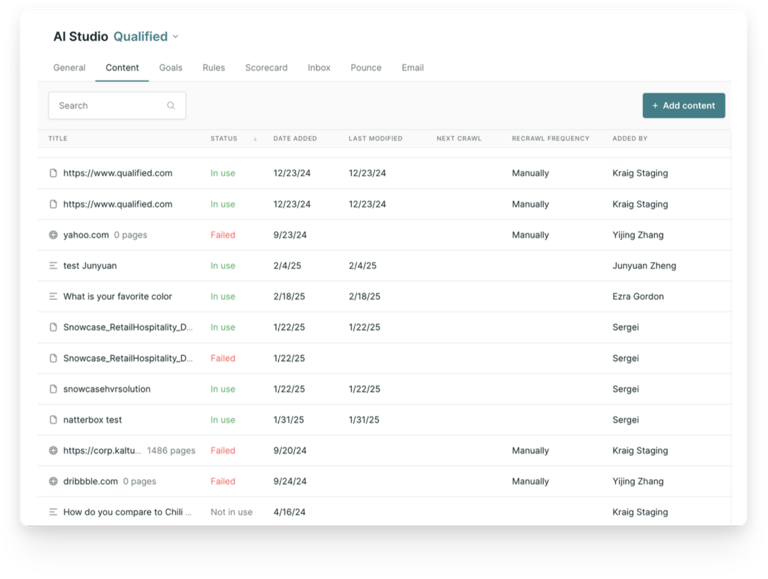This screenshot has height=579, width=768.
Task: Switch to the Inbox tab
Action: 319,68
